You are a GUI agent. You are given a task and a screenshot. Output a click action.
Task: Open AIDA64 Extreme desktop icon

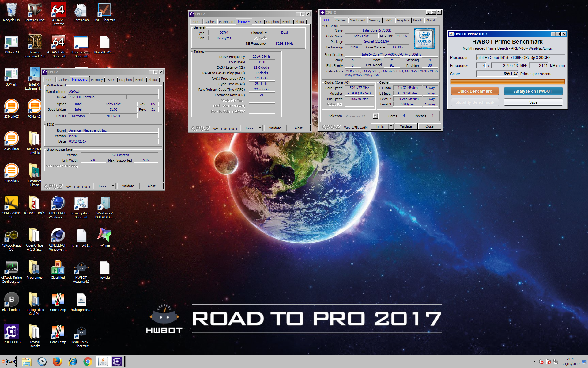(58, 14)
